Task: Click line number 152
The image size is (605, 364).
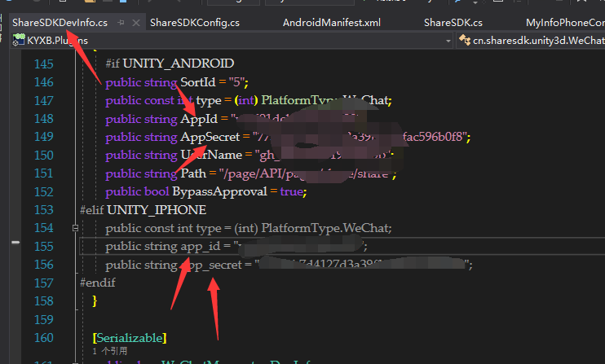Action: pyautogui.click(x=43, y=192)
